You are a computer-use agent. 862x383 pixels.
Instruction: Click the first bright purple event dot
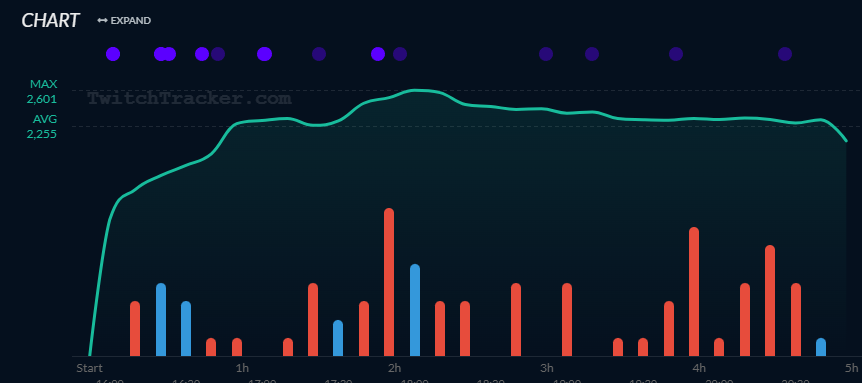[113, 54]
